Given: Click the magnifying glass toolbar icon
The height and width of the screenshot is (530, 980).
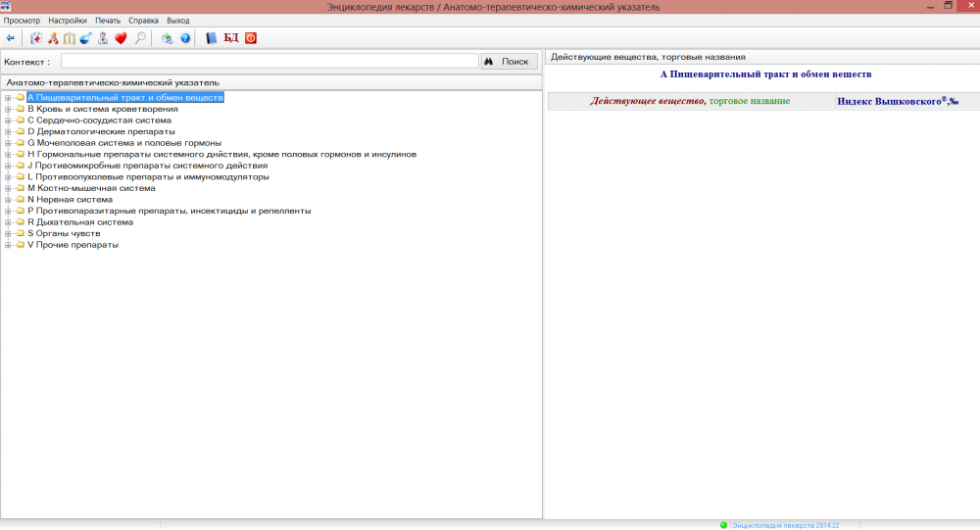Looking at the screenshot, I should pos(141,38).
